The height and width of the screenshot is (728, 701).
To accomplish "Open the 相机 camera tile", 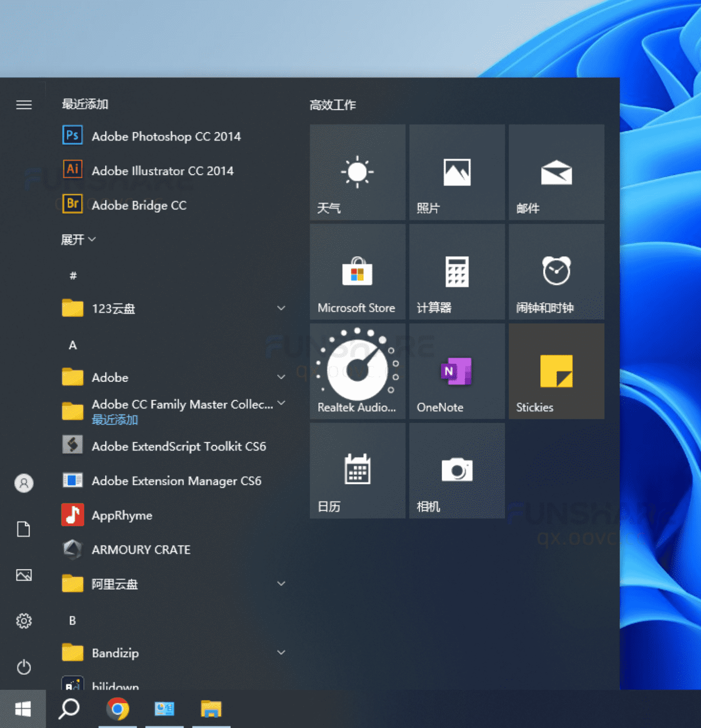I will coord(457,471).
